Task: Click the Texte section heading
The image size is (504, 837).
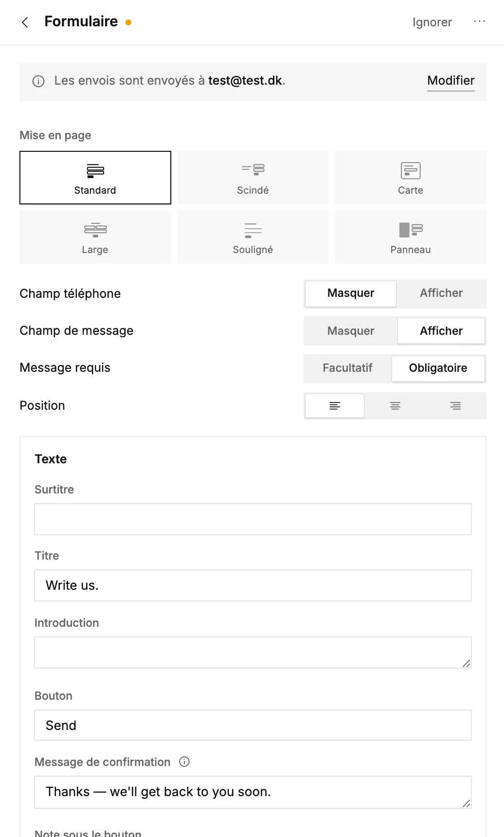Action: pyautogui.click(x=51, y=459)
